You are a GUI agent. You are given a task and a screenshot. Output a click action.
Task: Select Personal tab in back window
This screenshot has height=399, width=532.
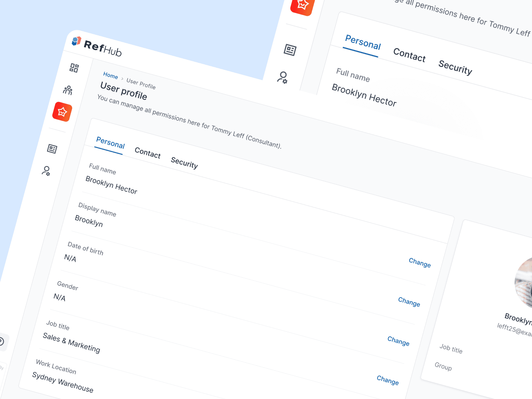pos(363,42)
